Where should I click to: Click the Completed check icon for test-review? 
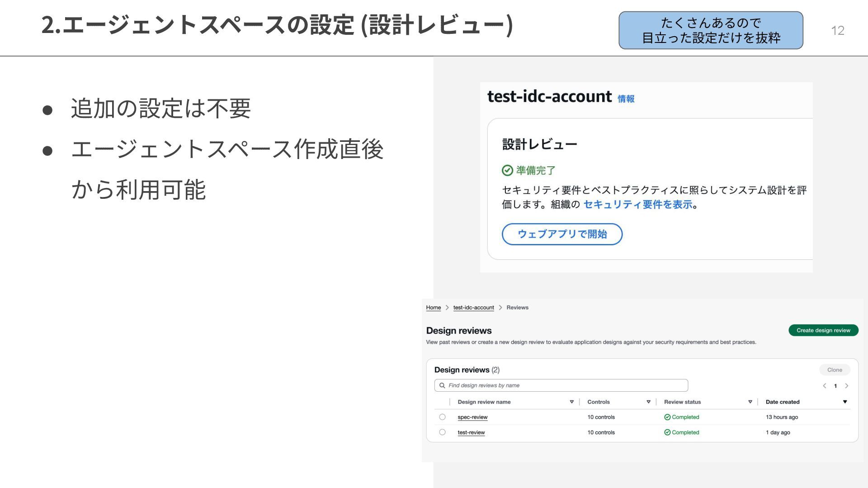pos(667,432)
